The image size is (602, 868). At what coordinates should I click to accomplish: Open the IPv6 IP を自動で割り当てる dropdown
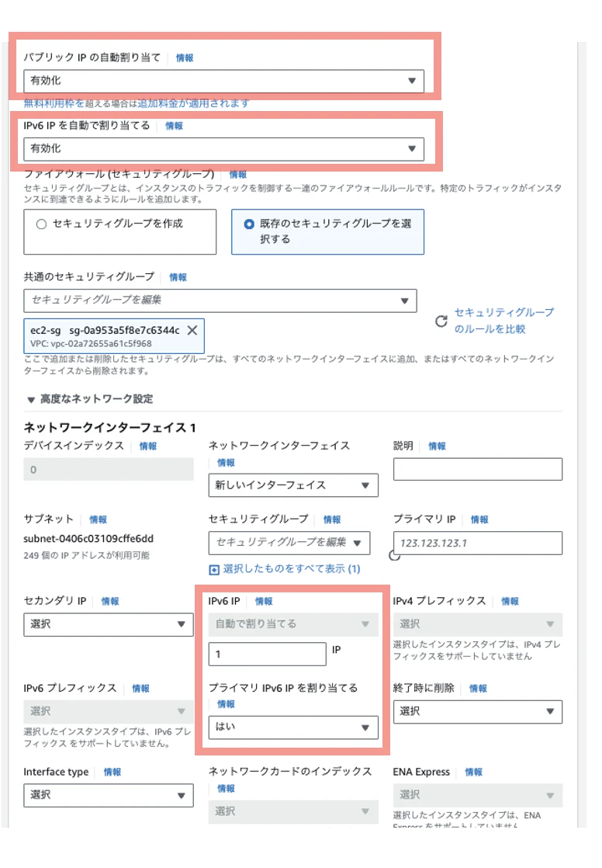pyautogui.click(x=223, y=149)
